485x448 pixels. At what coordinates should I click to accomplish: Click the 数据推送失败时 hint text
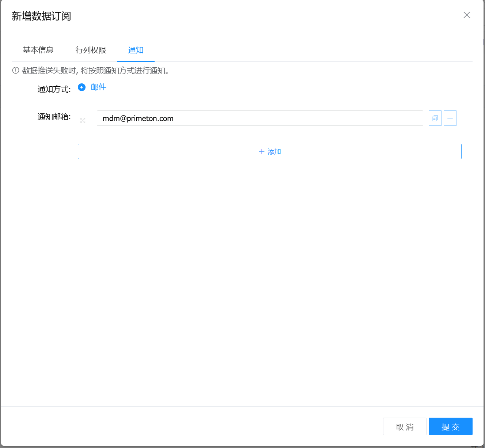(96, 71)
